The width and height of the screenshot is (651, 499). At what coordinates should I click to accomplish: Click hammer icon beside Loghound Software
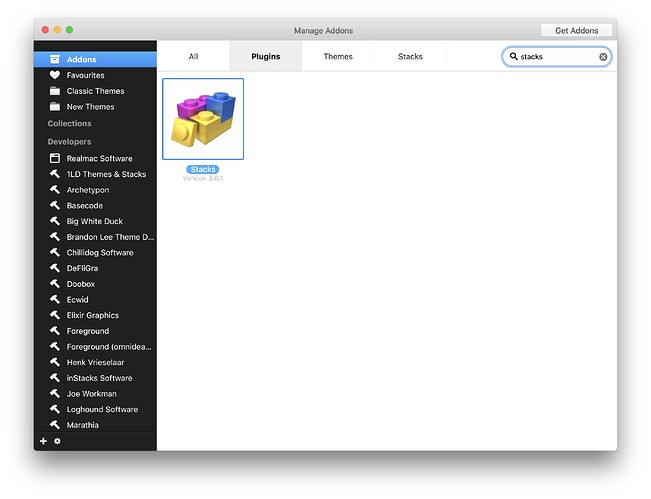55,409
